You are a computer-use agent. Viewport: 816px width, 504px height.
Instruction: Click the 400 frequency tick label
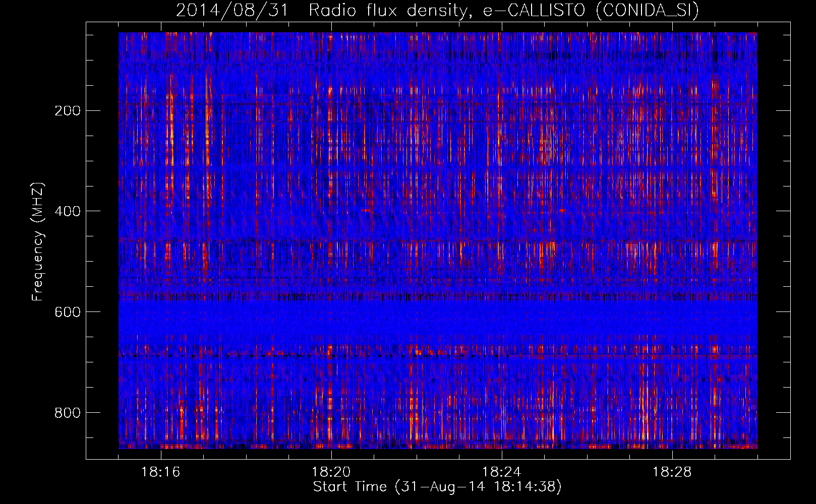click(x=68, y=211)
